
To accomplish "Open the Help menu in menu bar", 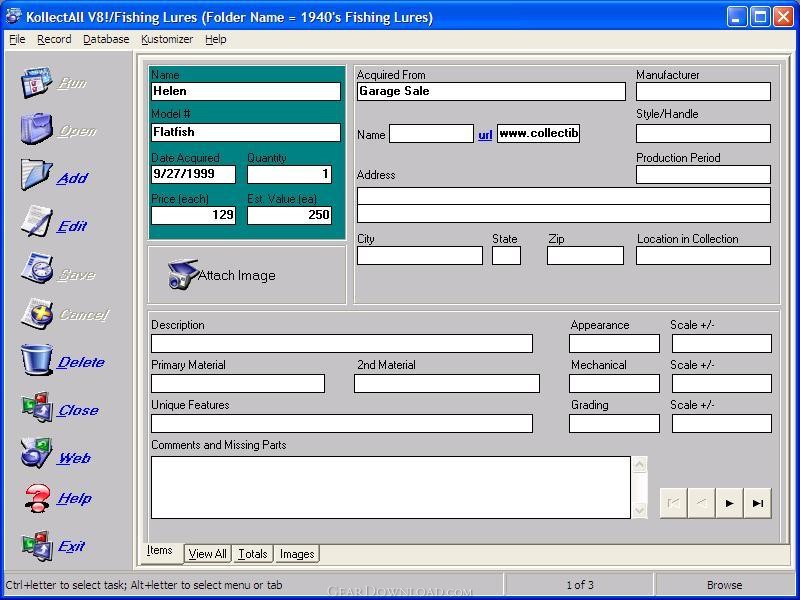I will (216, 39).
